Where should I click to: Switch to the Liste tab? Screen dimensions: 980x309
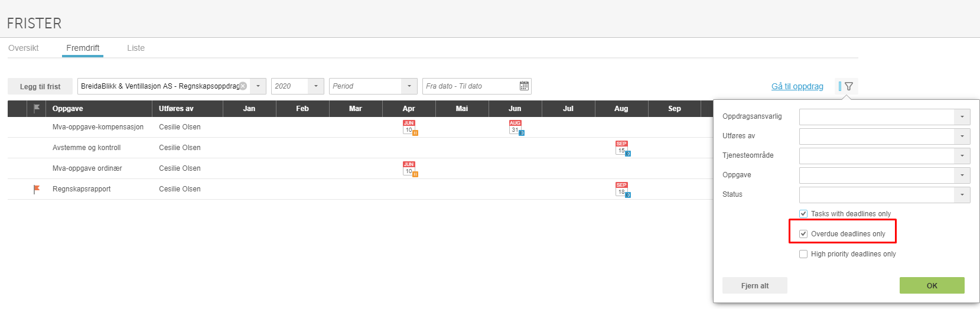pyautogui.click(x=136, y=48)
